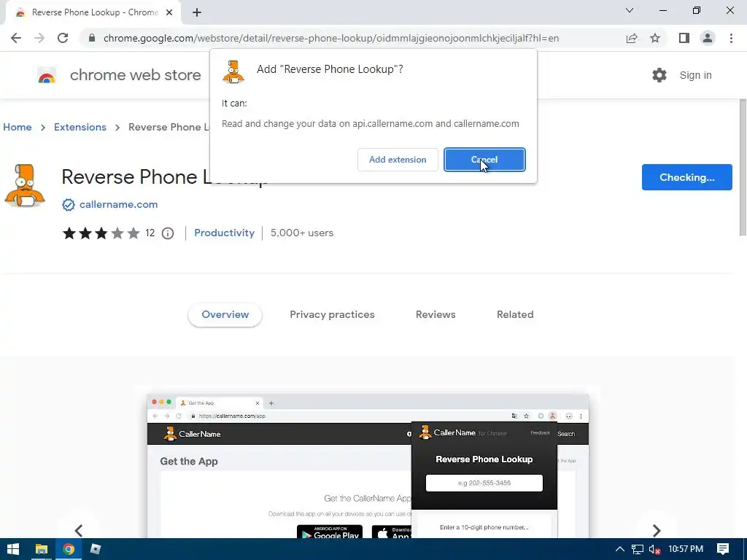Click the chrome web store logo
Image resolution: width=747 pixels, height=560 pixels.
coord(47,75)
